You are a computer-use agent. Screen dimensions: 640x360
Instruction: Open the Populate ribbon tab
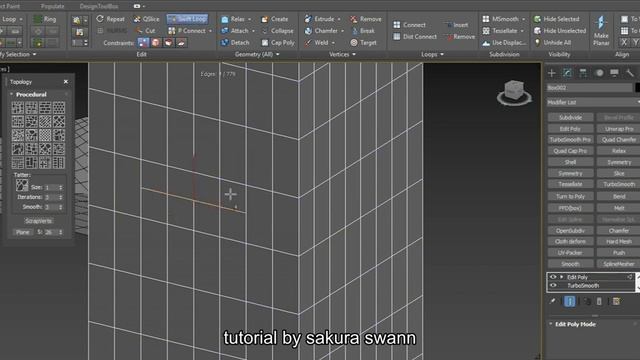53,6
